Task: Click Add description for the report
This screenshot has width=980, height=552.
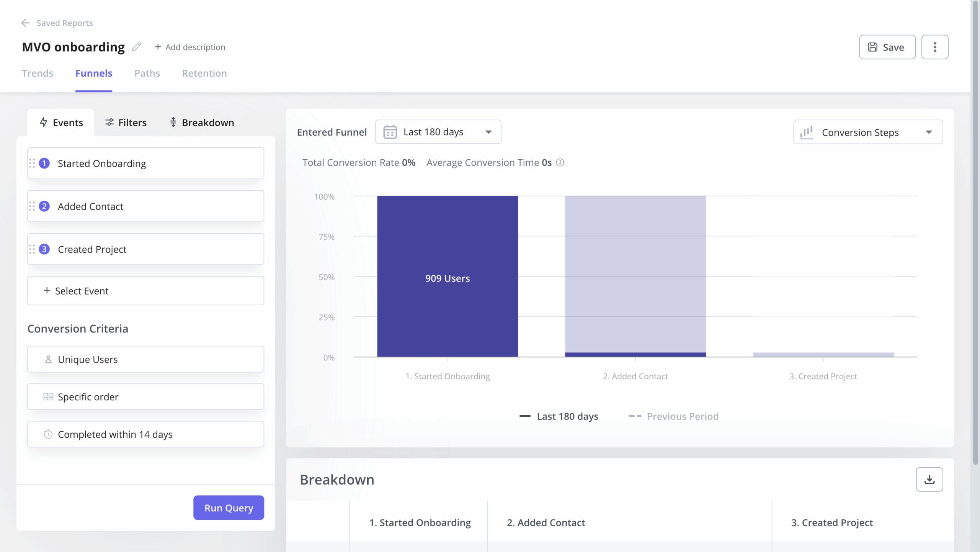Action: pyautogui.click(x=190, y=47)
